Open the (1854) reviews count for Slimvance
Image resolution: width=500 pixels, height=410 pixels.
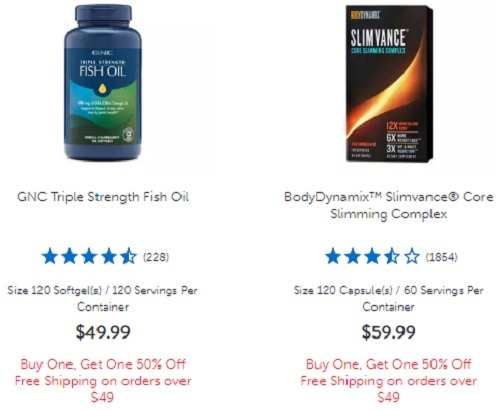tap(442, 257)
